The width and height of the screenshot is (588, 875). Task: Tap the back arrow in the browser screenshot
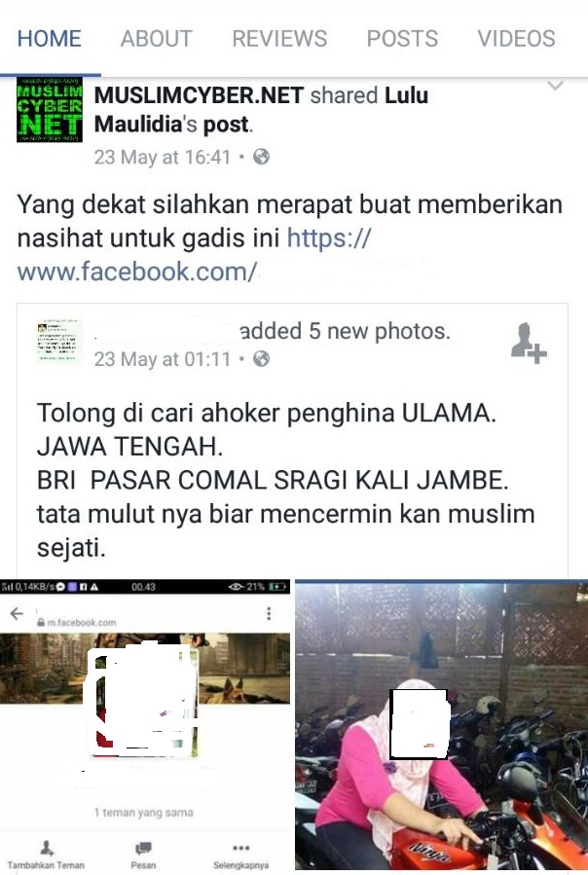pos(18,614)
